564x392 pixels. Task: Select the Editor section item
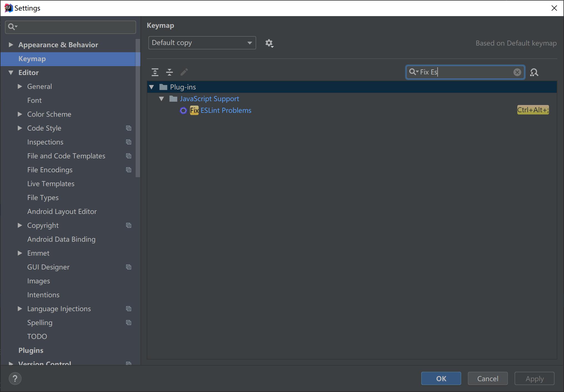(28, 73)
